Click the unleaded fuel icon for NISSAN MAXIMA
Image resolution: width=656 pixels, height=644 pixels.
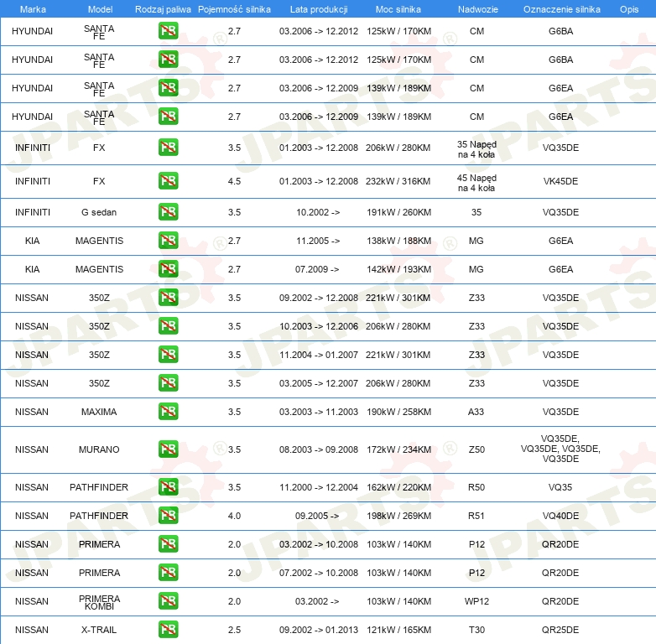pyautogui.click(x=168, y=412)
